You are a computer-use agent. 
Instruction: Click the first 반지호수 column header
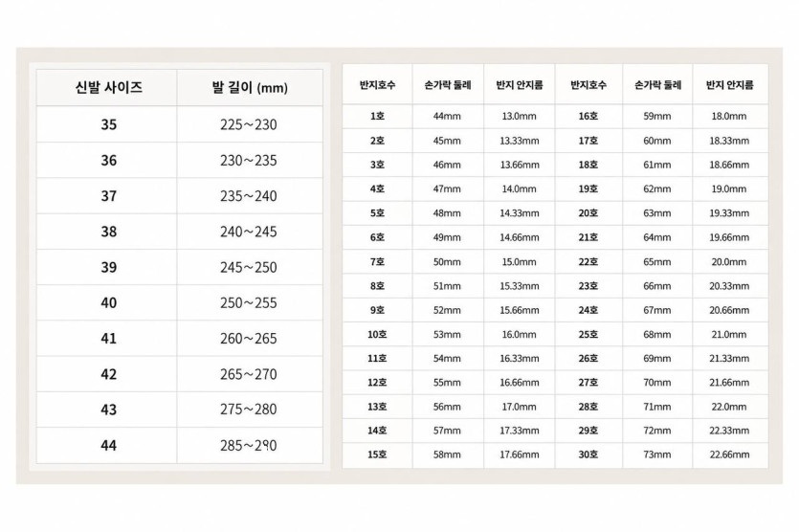377,84
